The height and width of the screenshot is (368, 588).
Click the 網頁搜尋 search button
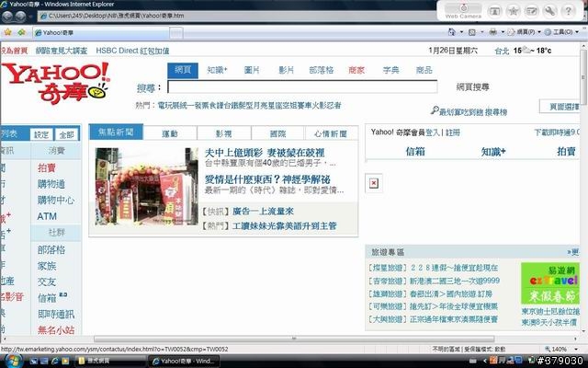point(472,87)
